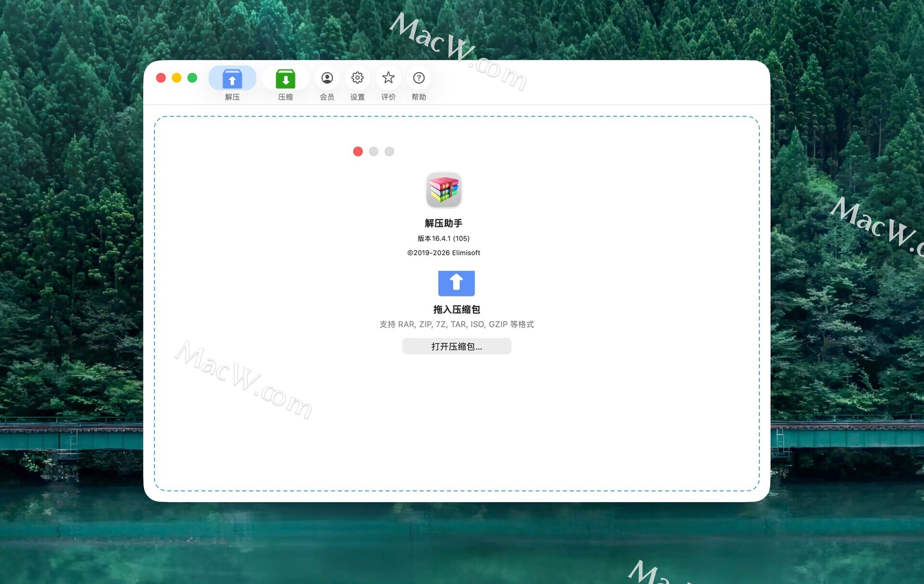Click the 评价 star rating icon
Image resolution: width=924 pixels, height=584 pixels.
pos(388,78)
